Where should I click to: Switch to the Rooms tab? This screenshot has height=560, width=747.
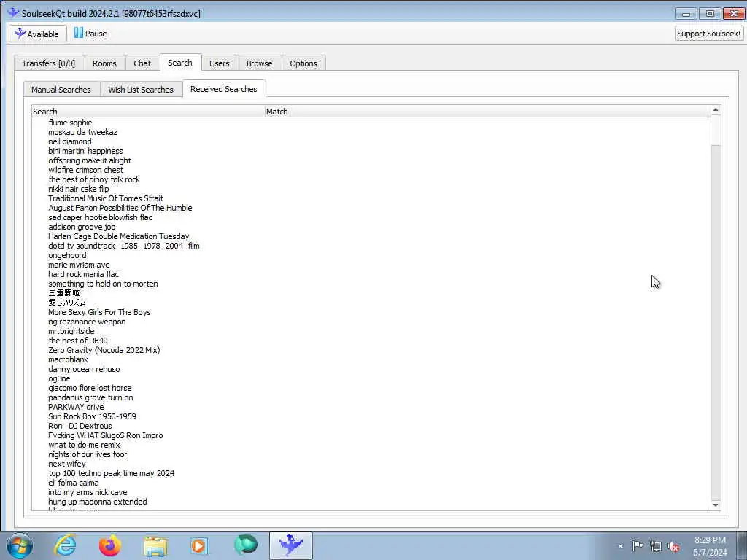point(104,63)
